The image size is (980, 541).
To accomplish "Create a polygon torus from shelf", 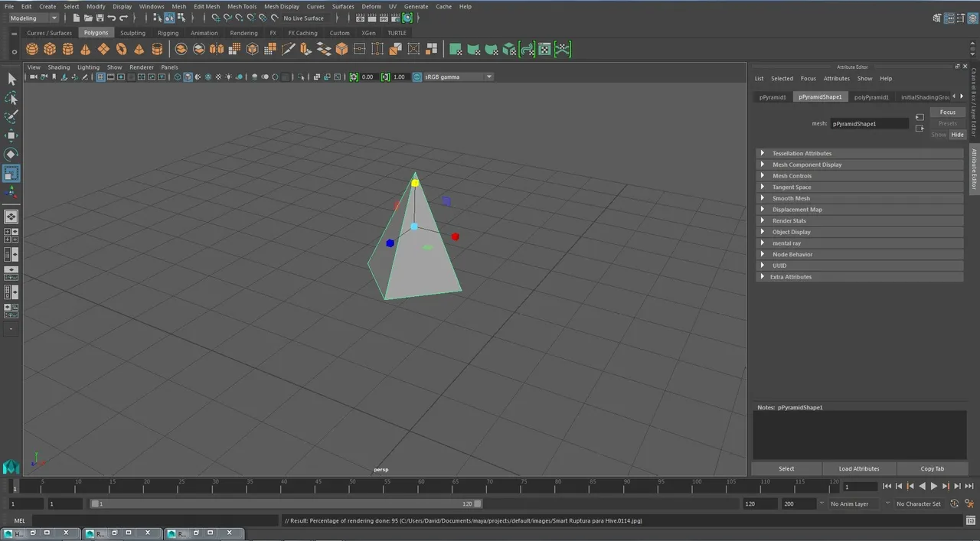I will click(x=121, y=49).
